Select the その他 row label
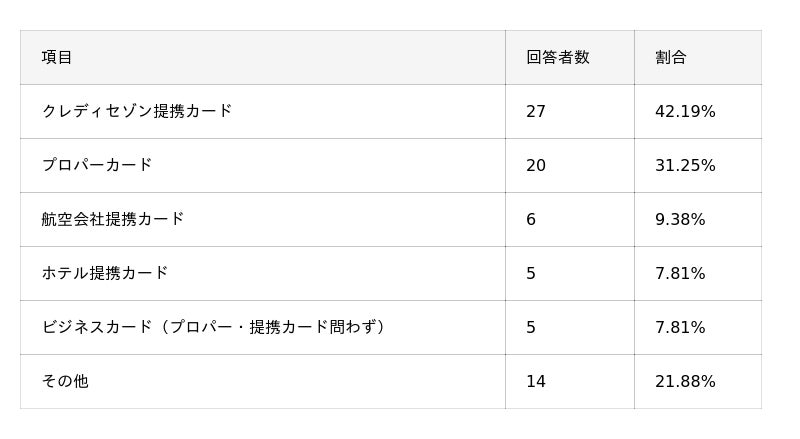 point(65,381)
